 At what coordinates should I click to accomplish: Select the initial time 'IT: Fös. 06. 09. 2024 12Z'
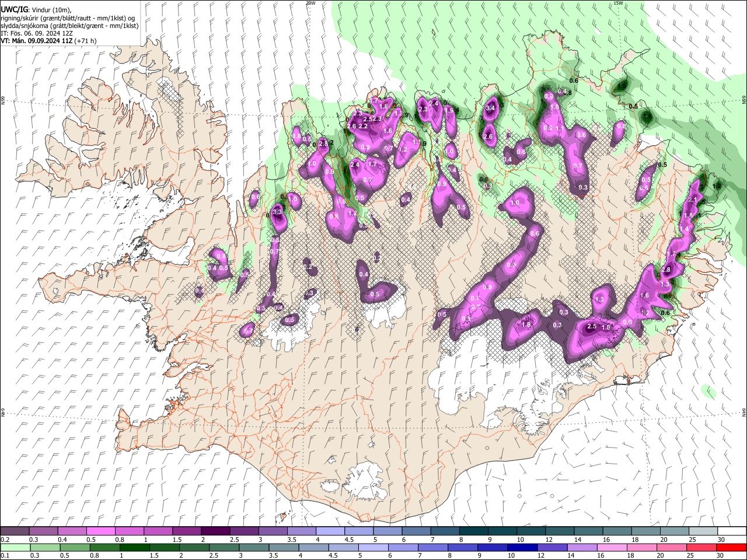37,33
